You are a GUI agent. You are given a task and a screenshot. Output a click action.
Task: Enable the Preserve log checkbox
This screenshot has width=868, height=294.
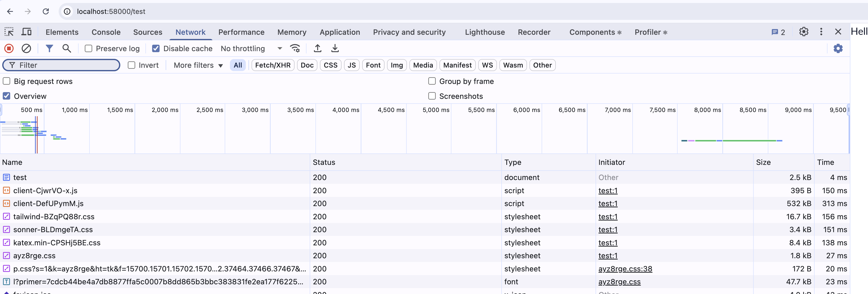88,48
